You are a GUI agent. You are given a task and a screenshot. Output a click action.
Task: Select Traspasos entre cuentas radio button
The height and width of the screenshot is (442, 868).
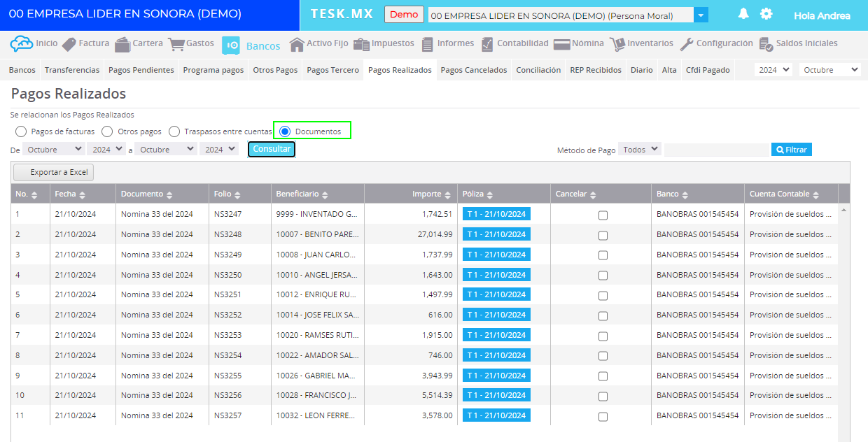pyautogui.click(x=174, y=131)
